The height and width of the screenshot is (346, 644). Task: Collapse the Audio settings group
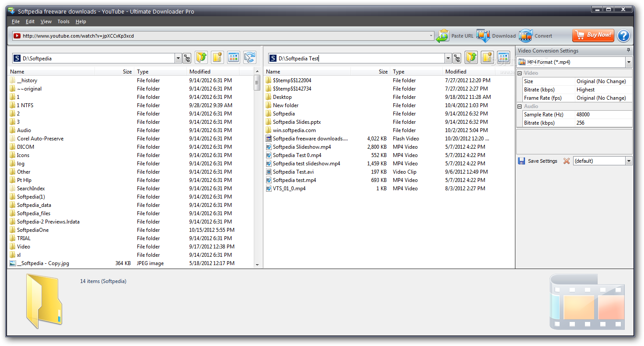520,106
